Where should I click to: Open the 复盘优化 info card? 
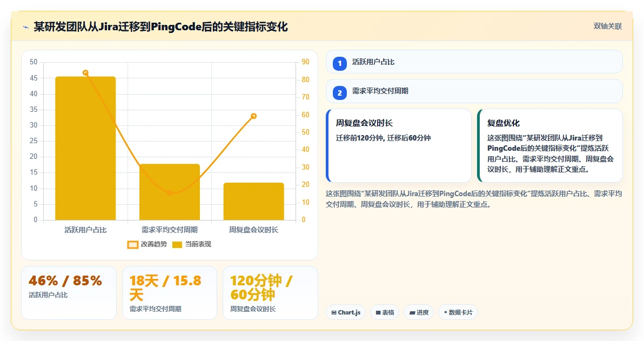[x=550, y=145]
